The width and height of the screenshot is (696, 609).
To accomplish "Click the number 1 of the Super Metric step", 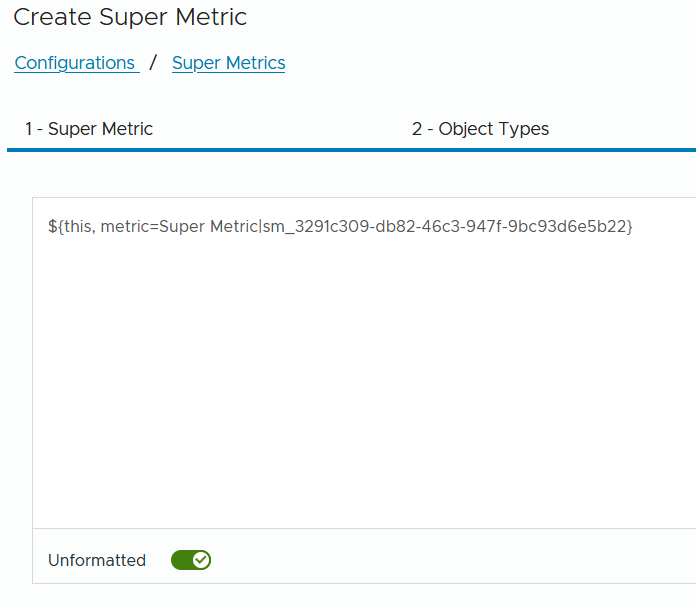I will pyautogui.click(x=28, y=129).
